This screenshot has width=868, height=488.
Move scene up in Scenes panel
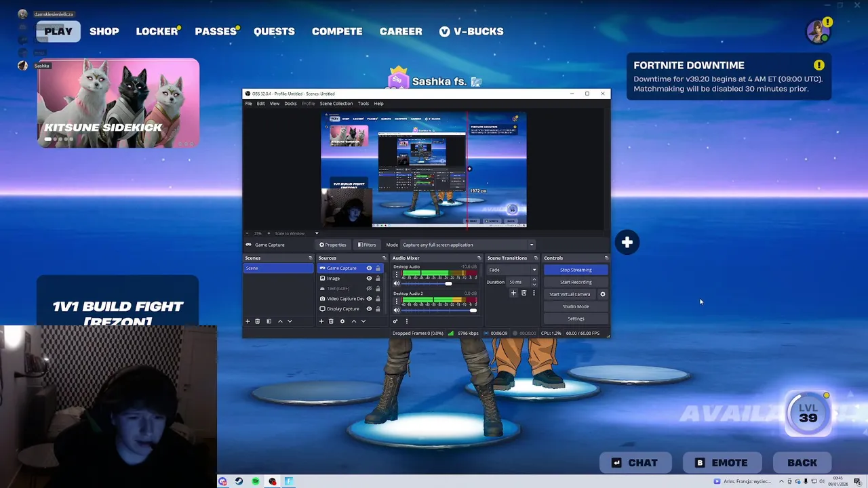pos(280,321)
